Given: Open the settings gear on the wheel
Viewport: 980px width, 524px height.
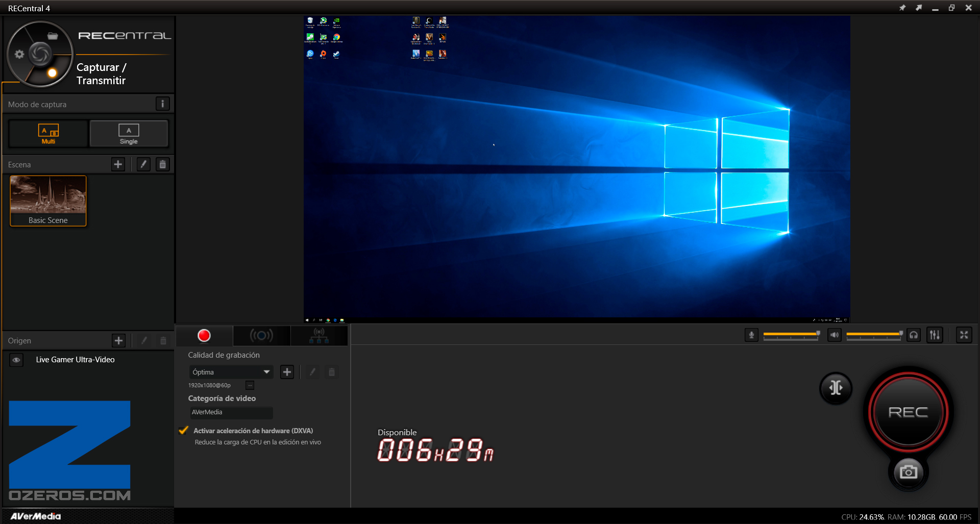Looking at the screenshot, I should [x=19, y=54].
